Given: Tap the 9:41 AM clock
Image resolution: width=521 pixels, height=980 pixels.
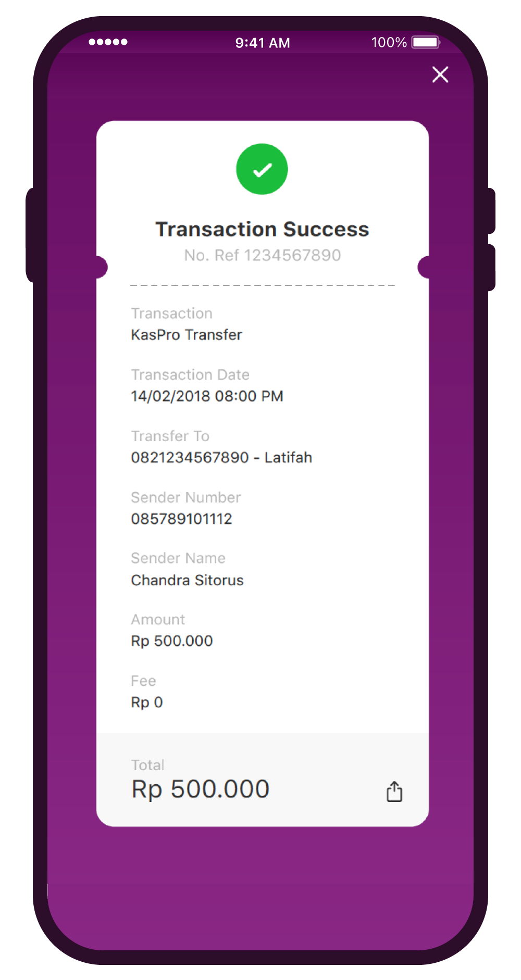Looking at the screenshot, I should [x=263, y=43].
